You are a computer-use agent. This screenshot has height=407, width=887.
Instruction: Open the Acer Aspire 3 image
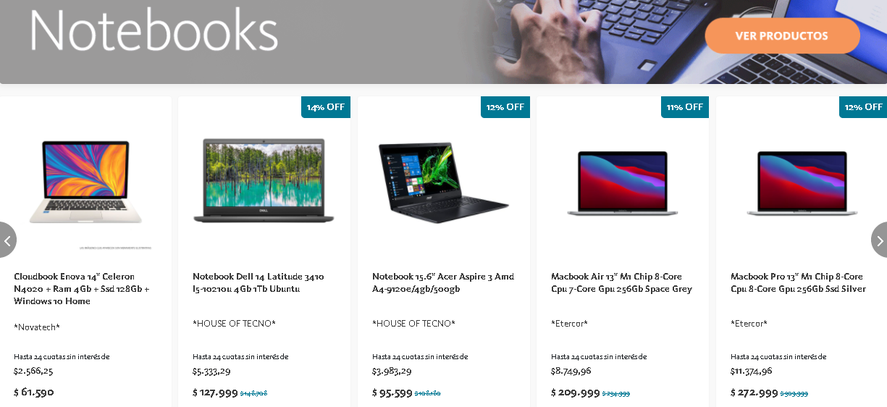(x=443, y=182)
